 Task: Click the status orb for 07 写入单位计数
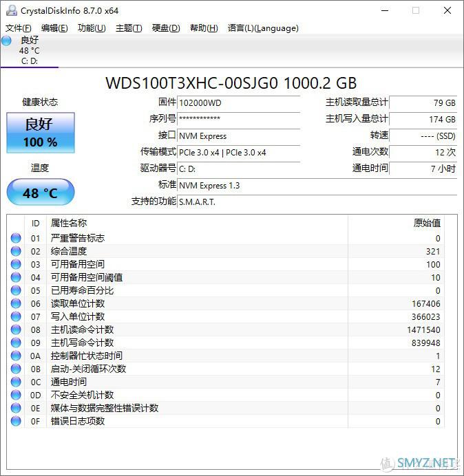(16, 316)
